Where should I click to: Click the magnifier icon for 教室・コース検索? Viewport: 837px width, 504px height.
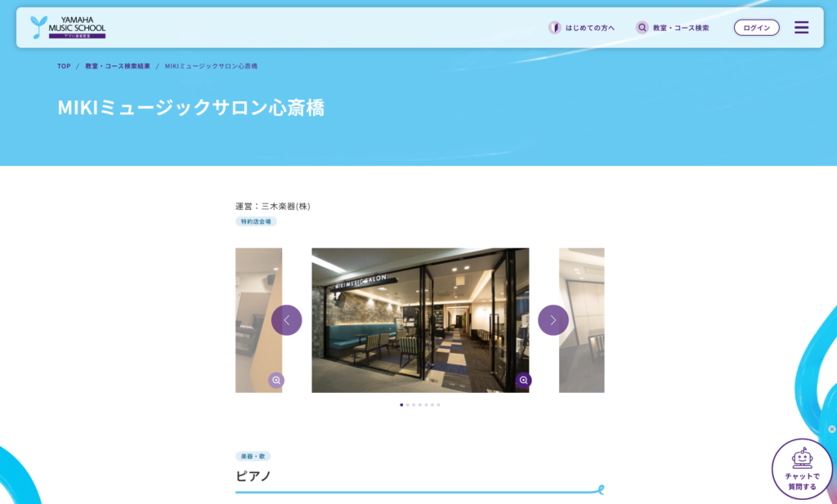642,28
